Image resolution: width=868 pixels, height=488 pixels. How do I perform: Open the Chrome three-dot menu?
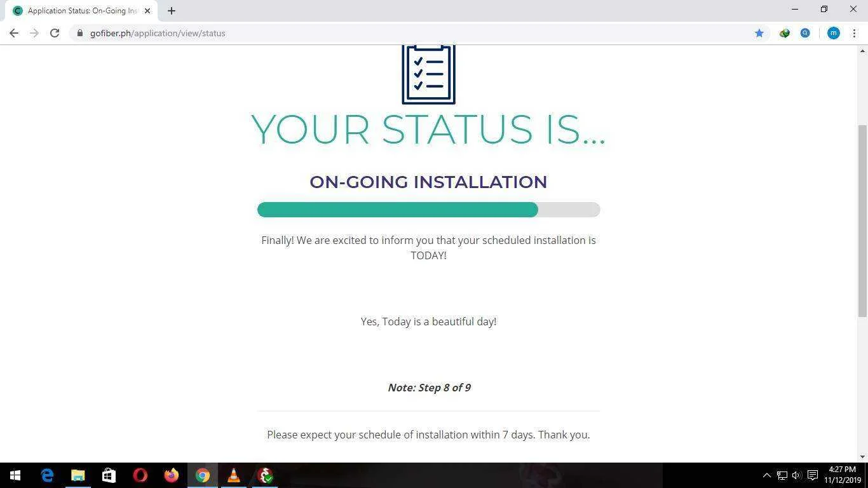tap(854, 33)
